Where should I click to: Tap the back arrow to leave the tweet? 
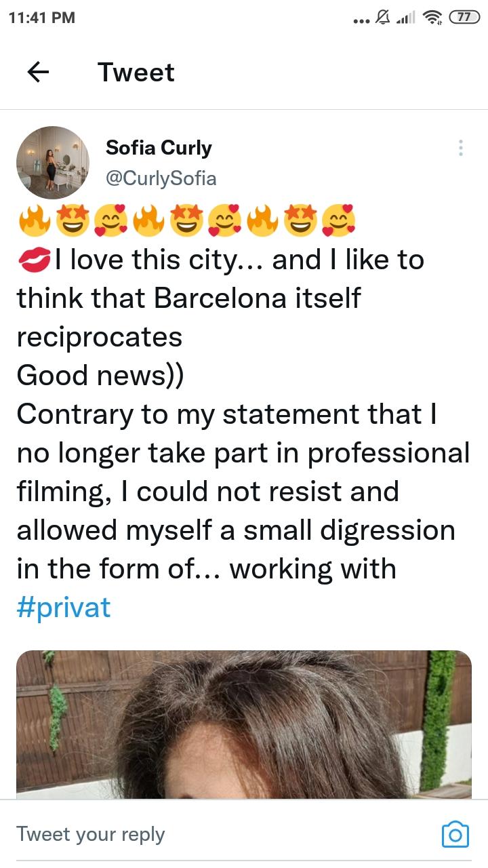38,73
